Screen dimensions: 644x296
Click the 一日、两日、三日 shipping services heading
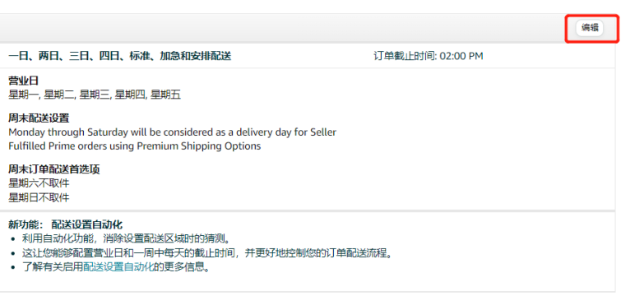click(x=120, y=56)
